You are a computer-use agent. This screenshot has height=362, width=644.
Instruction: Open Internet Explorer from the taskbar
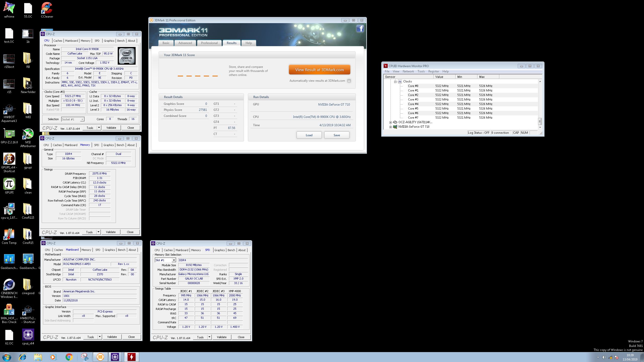click(x=22, y=357)
